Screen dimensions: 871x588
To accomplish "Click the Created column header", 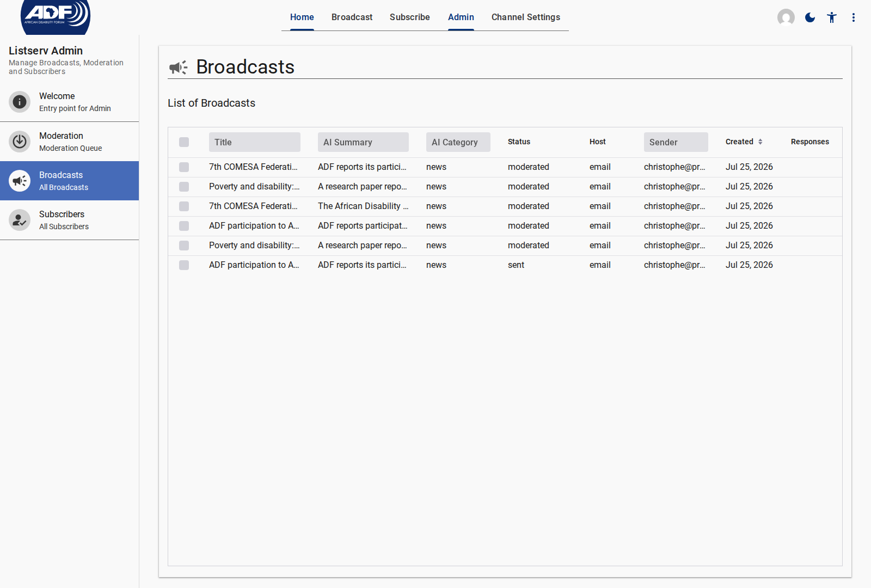I will point(739,142).
